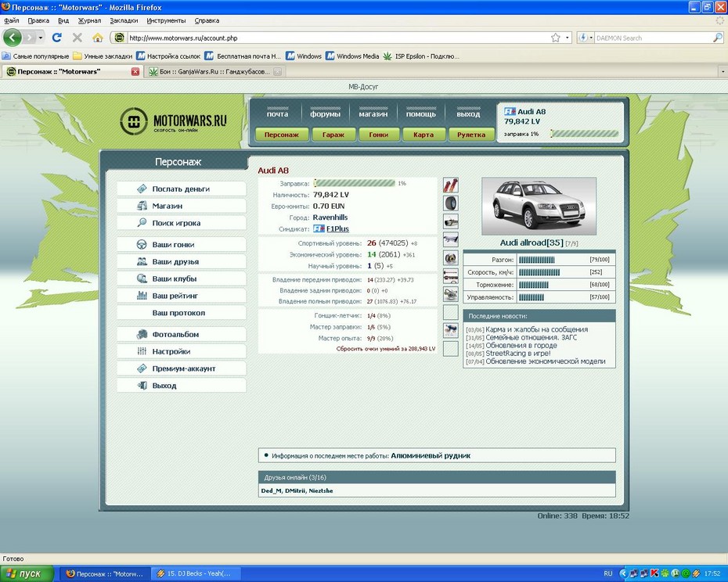Click the sliders icon beside Настройки
The image size is (728, 582).
coord(142,351)
